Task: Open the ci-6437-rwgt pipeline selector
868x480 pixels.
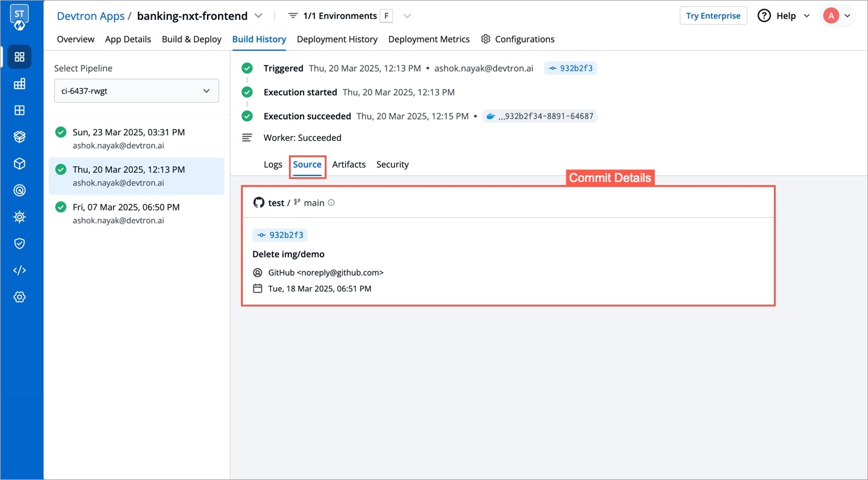Action: [x=137, y=91]
